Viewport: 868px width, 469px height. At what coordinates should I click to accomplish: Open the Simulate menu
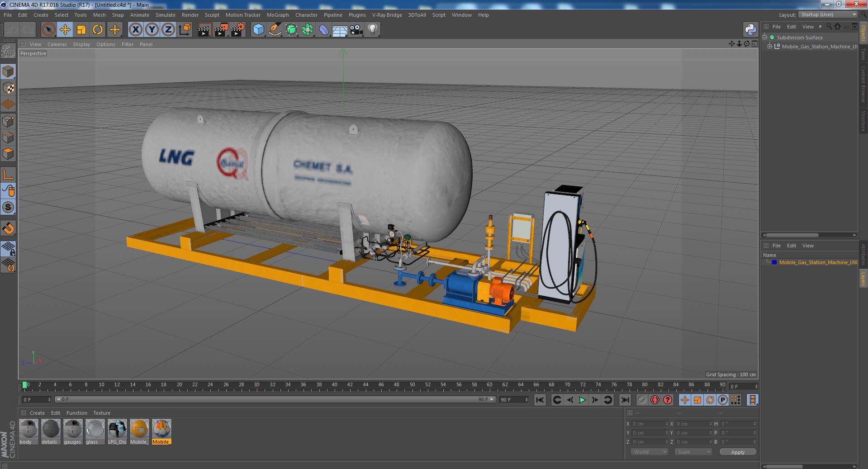166,15
